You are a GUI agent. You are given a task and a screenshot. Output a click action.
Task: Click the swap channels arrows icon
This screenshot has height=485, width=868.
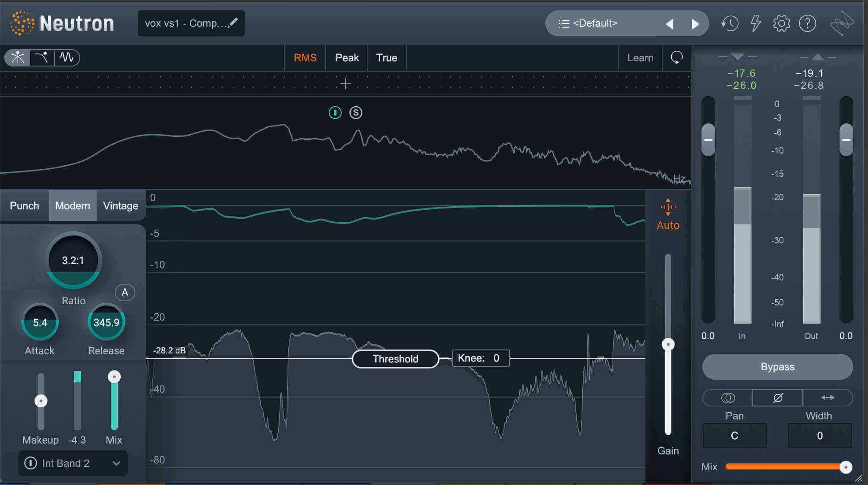(x=827, y=397)
